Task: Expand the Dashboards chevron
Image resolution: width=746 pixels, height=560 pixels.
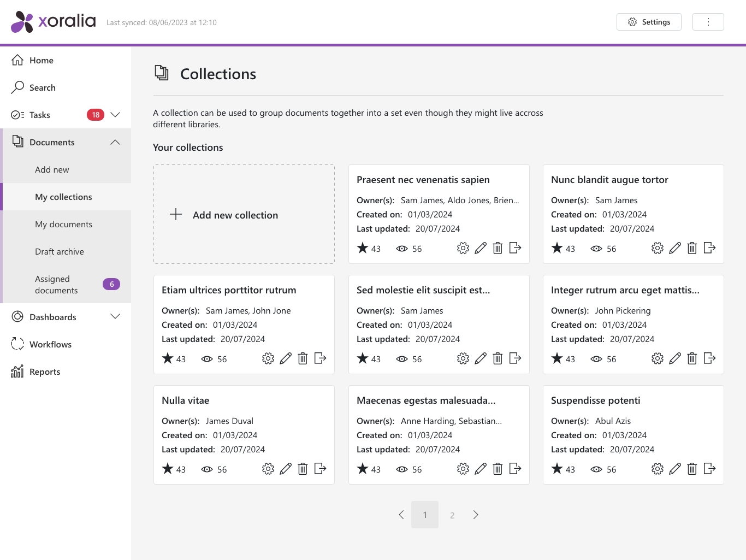Action: [115, 317]
